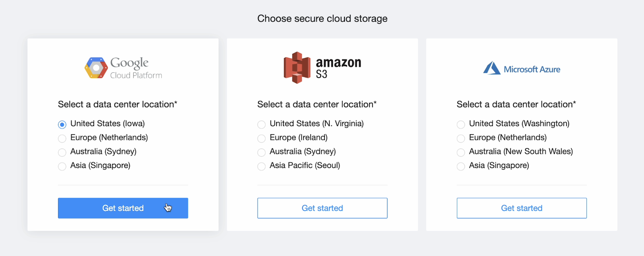Viewport: 644px width, 256px height.
Task: Click the Google Cloud Platform logo
Action: click(123, 68)
